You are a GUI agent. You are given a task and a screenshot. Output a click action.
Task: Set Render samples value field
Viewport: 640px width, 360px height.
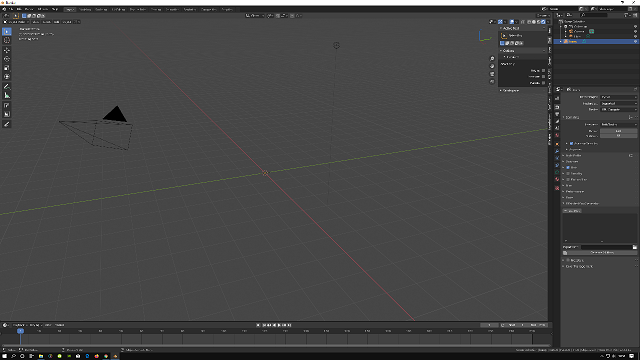(x=618, y=131)
